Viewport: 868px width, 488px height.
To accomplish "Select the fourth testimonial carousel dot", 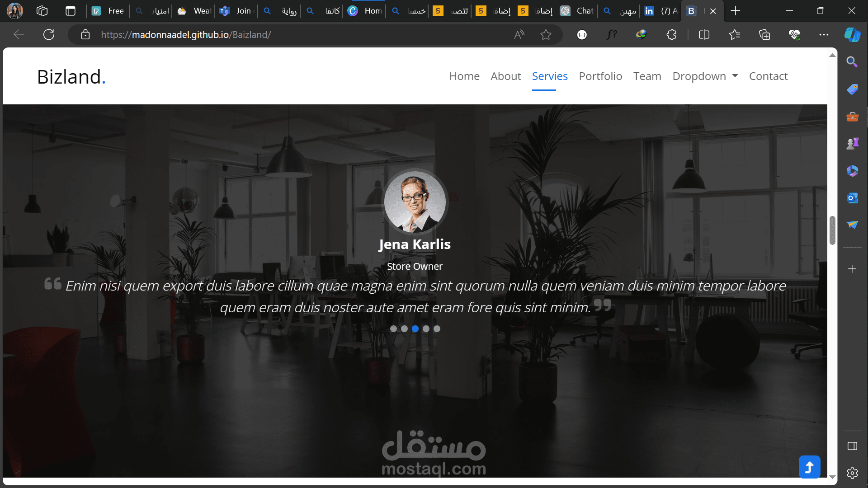I will [426, 329].
